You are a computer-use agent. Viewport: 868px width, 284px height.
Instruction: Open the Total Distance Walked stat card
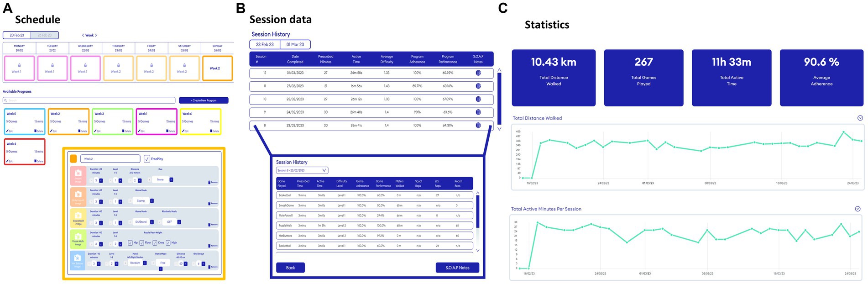pos(554,78)
